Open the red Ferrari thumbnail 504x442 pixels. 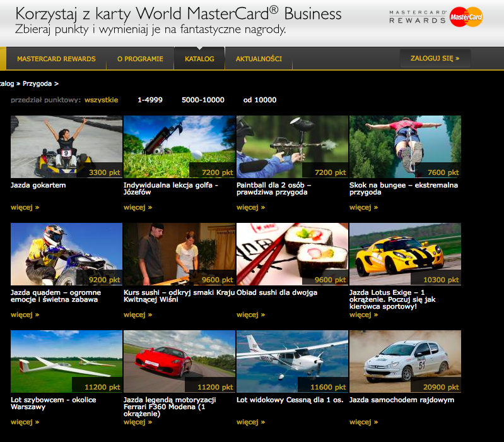click(179, 361)
